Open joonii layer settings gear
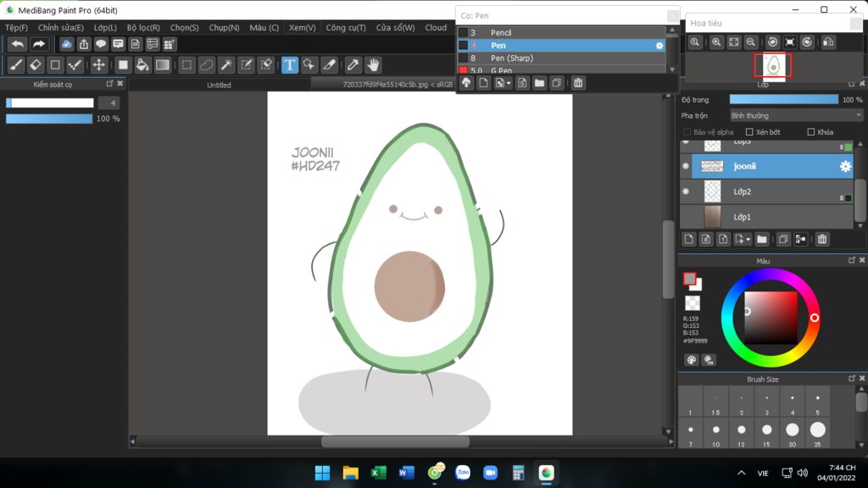Viewport: 868px width, 488px height. click(845, 166)
